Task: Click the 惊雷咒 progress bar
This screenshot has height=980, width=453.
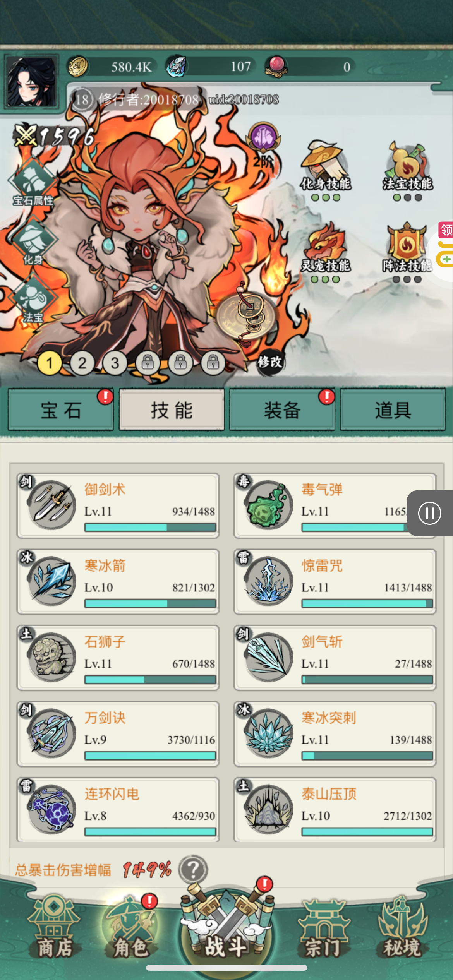Action: tap(367, 603)
